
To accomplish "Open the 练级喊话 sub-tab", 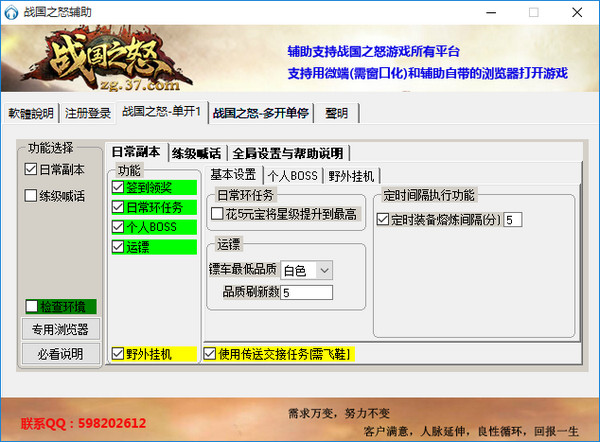I will point(197,154).
